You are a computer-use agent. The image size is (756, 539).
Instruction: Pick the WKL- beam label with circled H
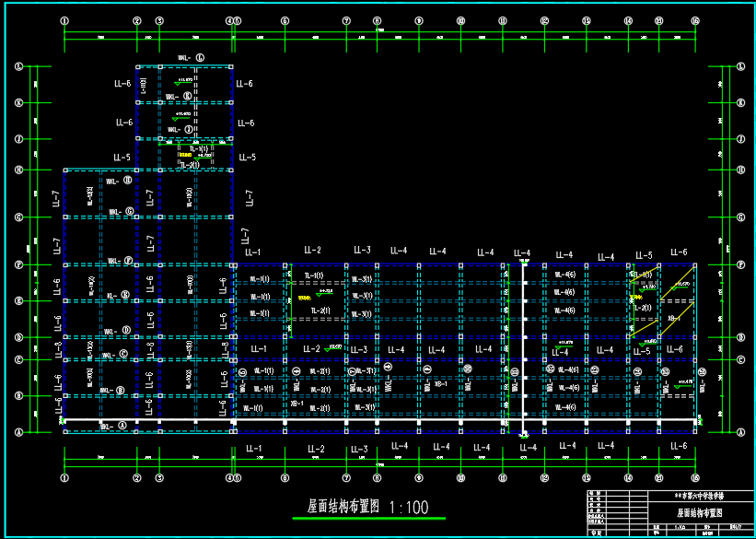click(119, 181)
